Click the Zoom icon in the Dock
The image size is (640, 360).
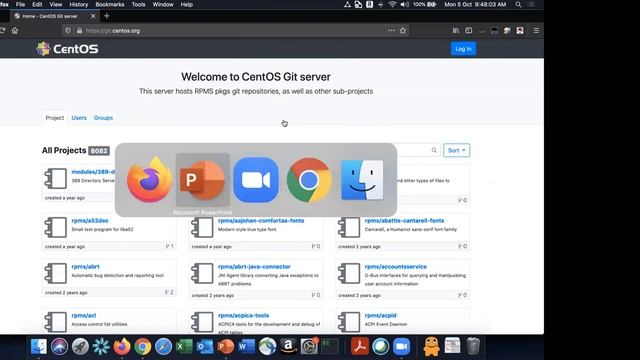coord(401,347)
